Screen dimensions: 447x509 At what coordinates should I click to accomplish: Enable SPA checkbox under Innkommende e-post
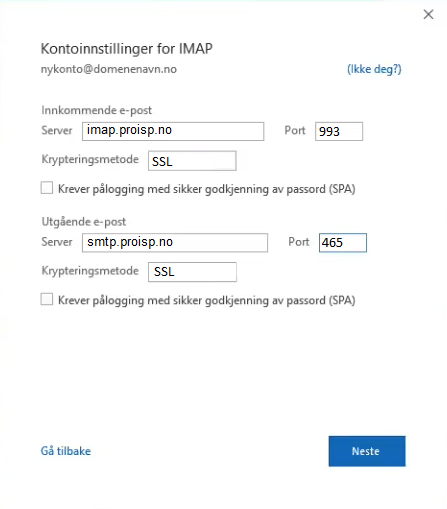click(47, 188)
